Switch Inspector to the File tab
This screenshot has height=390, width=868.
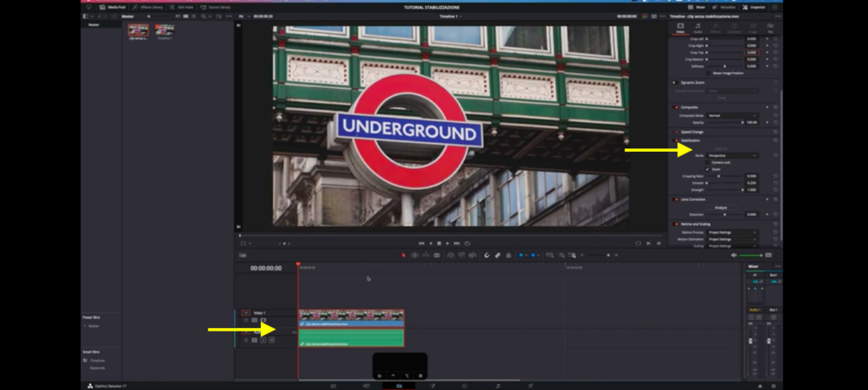pyautogui.click(x=771, y=28)
